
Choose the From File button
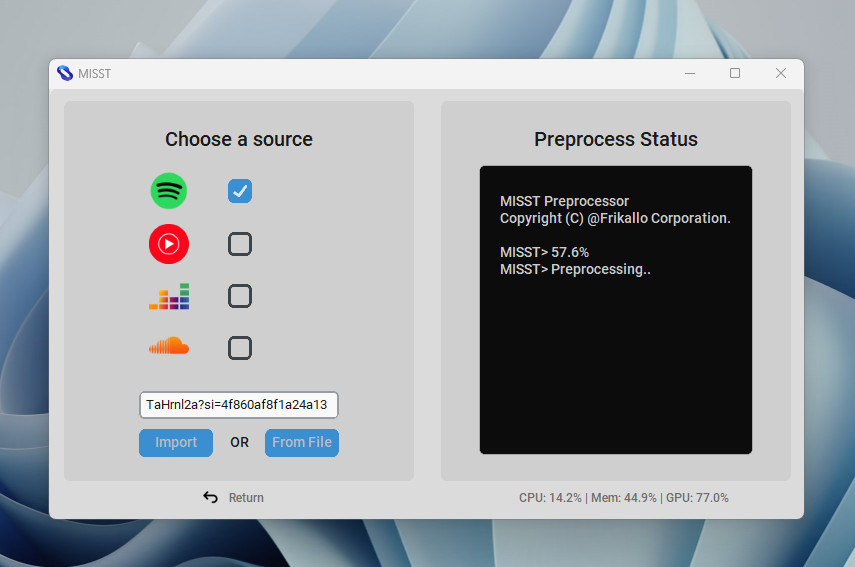302,442
